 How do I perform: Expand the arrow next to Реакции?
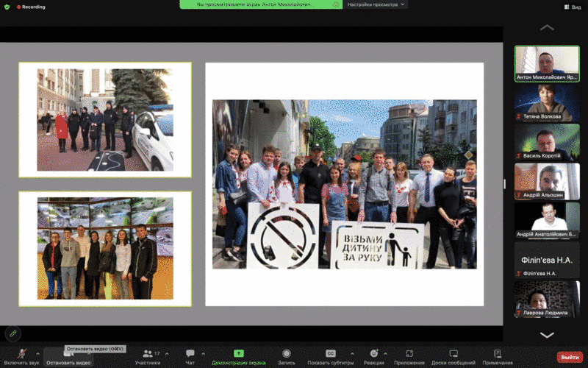385,354
